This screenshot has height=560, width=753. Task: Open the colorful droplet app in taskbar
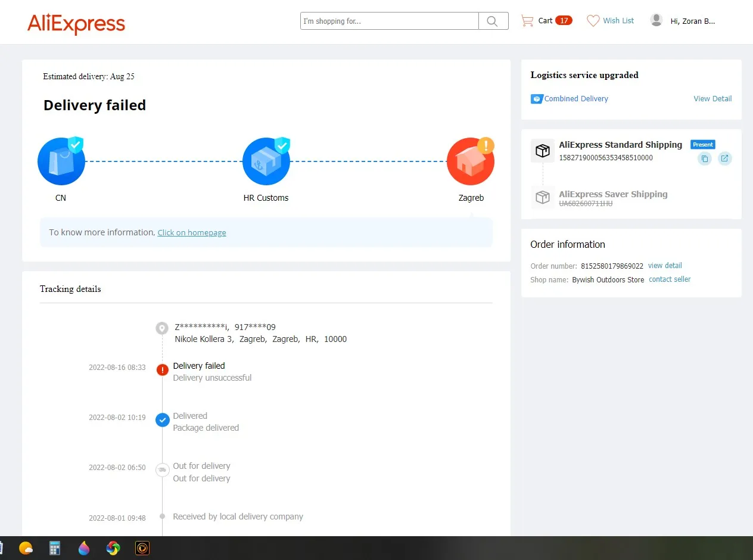84,548
